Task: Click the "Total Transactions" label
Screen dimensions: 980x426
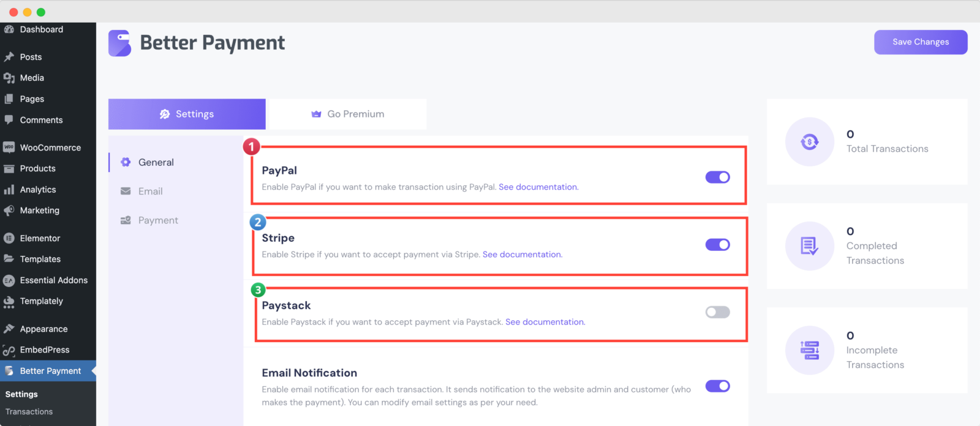Action: (x=887, y=149)
